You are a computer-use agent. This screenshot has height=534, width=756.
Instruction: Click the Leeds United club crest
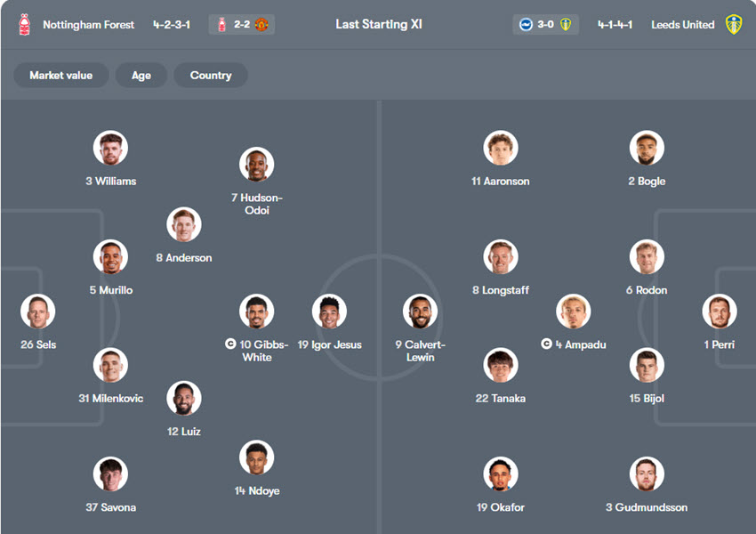pyautogui.click(x=733, y=25)
